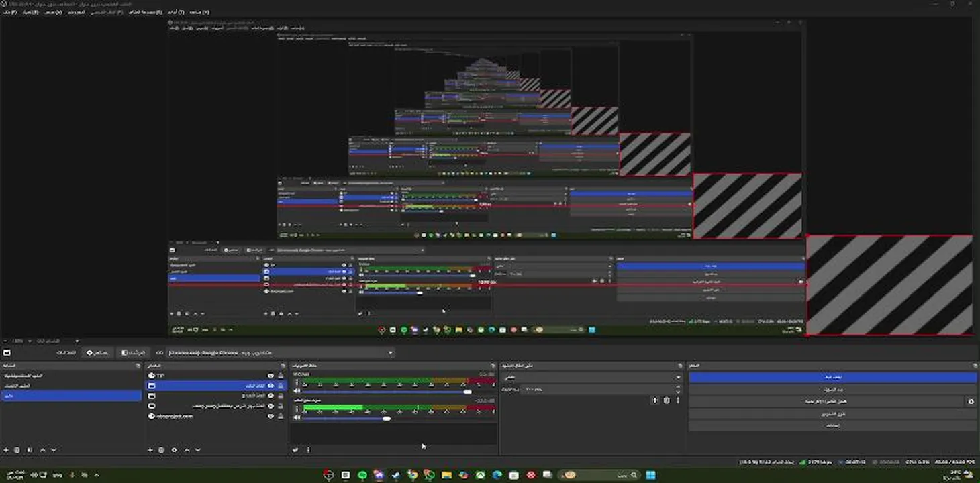Move source down using arrow in Sources dock
The height and width of the screenshot is (483, 980).
tap(198, 450)
